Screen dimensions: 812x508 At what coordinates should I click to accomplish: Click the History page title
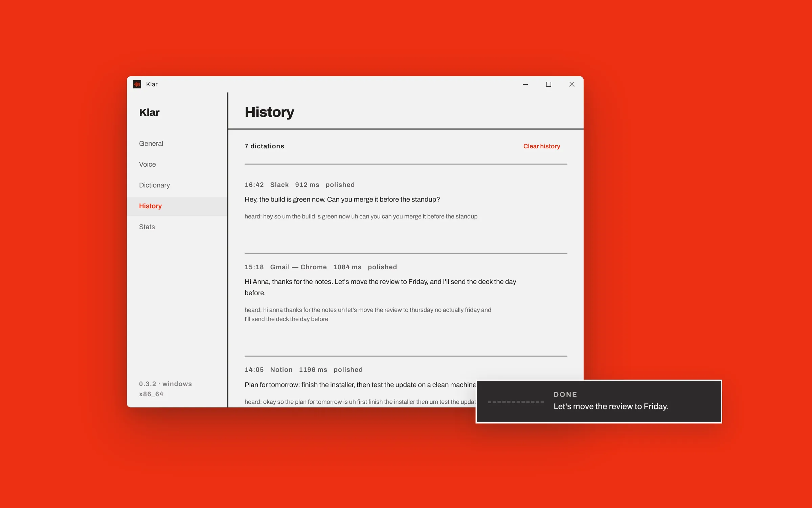point(269,112)
